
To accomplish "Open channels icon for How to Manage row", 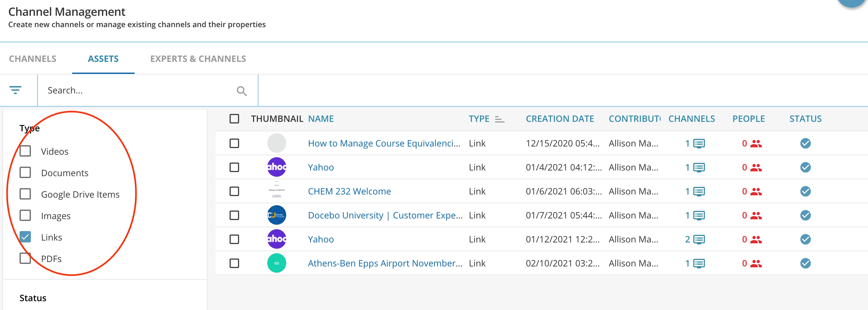I will click(x=699, y=144).
